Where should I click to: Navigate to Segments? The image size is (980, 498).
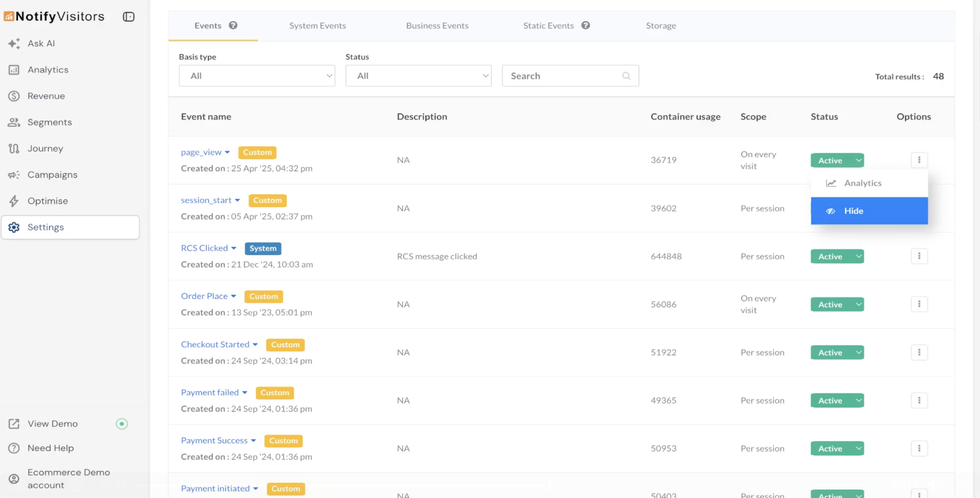coord(50,122)
